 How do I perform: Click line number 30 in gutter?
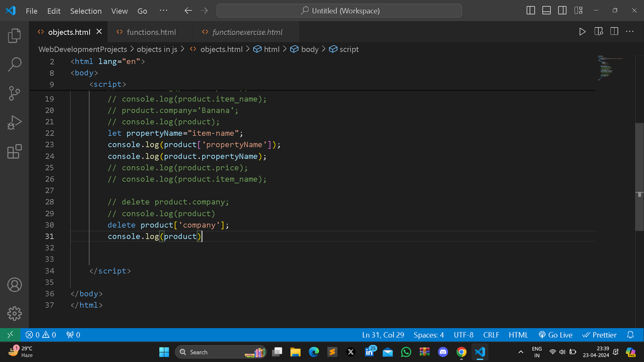49,225
